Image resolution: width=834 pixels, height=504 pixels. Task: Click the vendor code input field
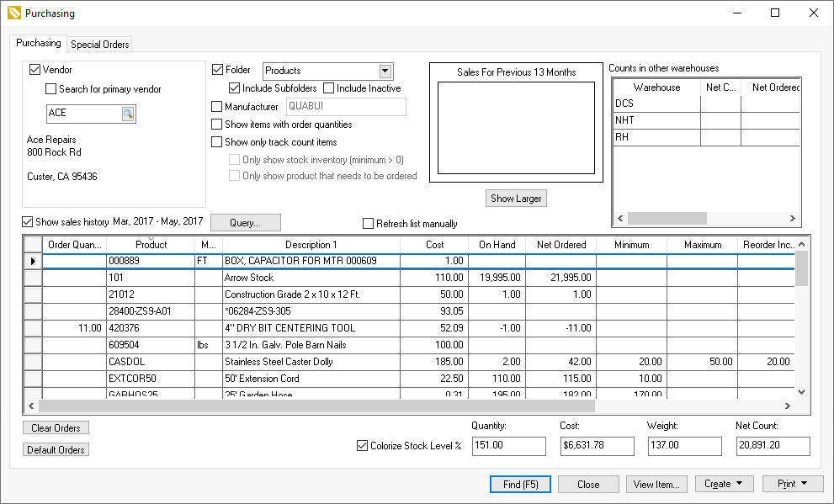pos(84,114)
